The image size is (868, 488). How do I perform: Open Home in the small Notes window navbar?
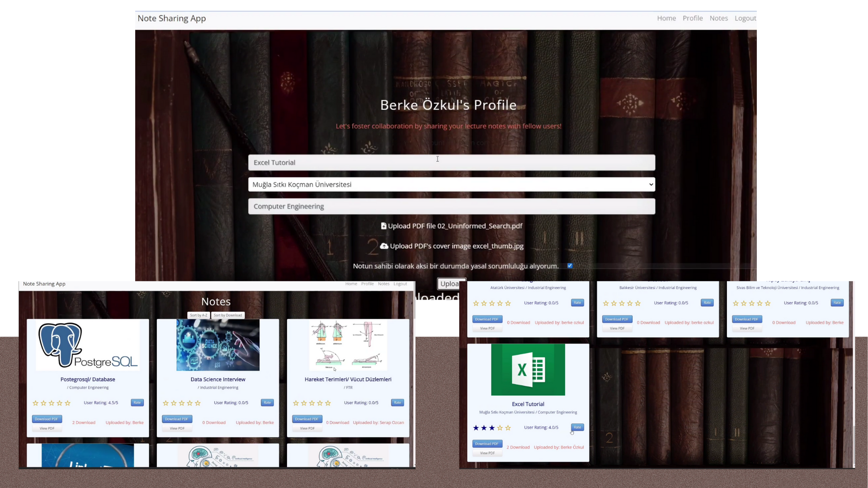pos(351,284)
